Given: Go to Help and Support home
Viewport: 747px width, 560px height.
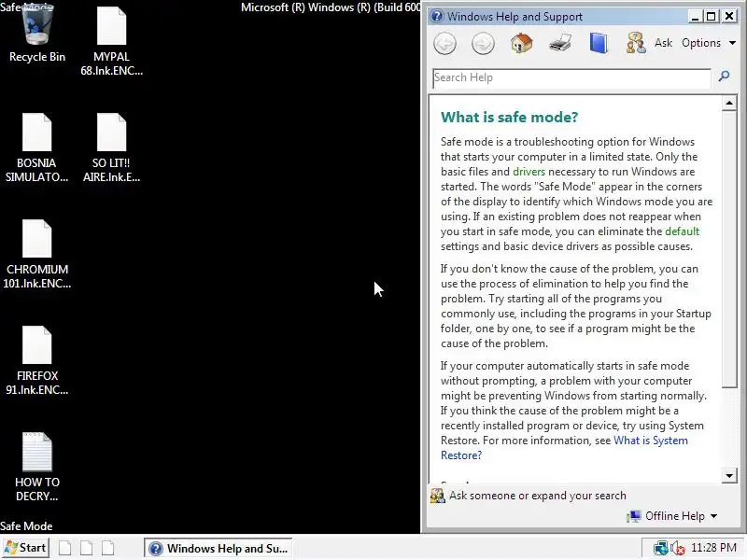Looking at the screenshot, I should [521, 43].
